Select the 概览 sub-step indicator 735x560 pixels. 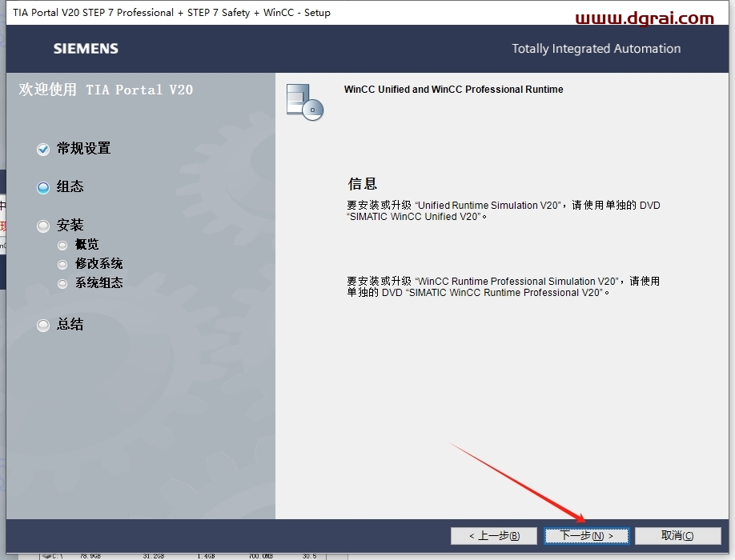point(62,245)
